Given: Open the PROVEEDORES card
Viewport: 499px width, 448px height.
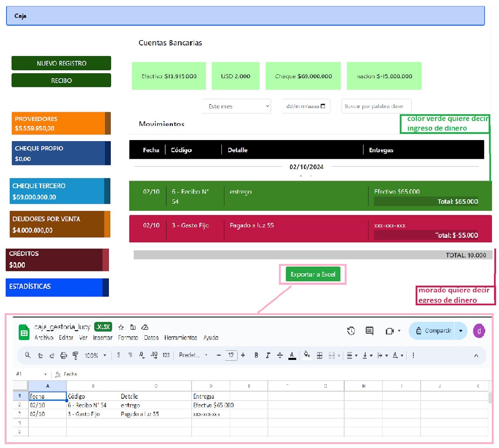Looking at the screenshot, I should (61, 123).
